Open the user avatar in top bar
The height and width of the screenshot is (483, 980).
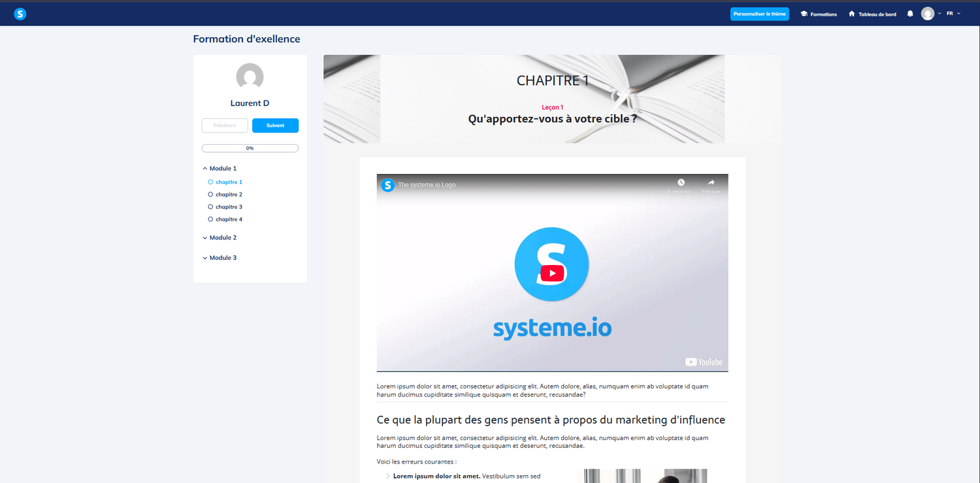tap(928, 14)
